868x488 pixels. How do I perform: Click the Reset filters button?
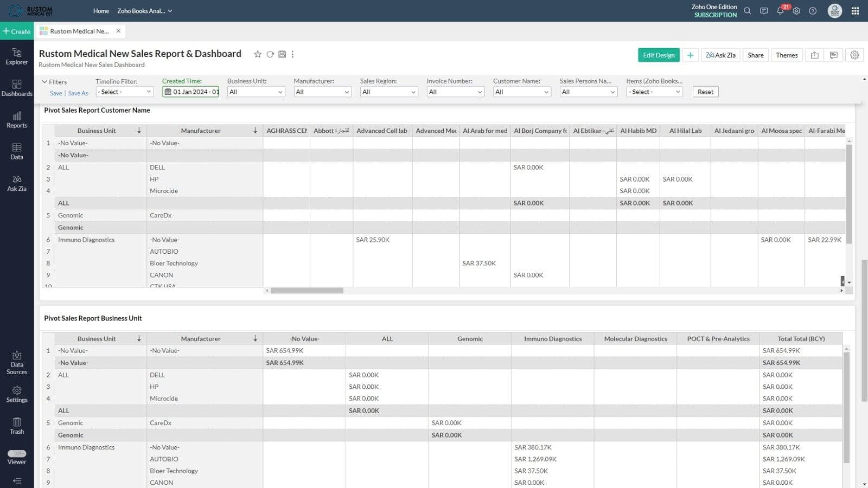click(705, 92)
